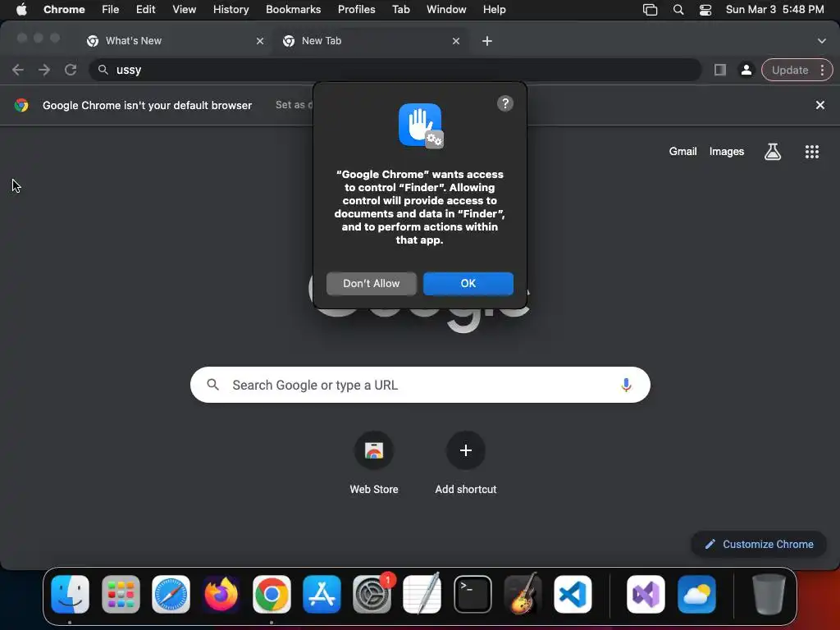
Task: Click the help question mark in dialog
Action: point(505,103)
